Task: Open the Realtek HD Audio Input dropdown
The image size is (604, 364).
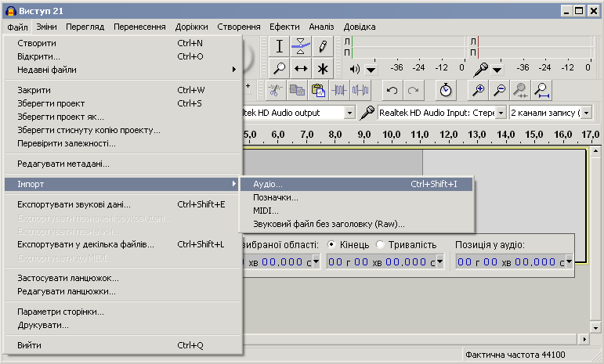Action: point(501,114)
